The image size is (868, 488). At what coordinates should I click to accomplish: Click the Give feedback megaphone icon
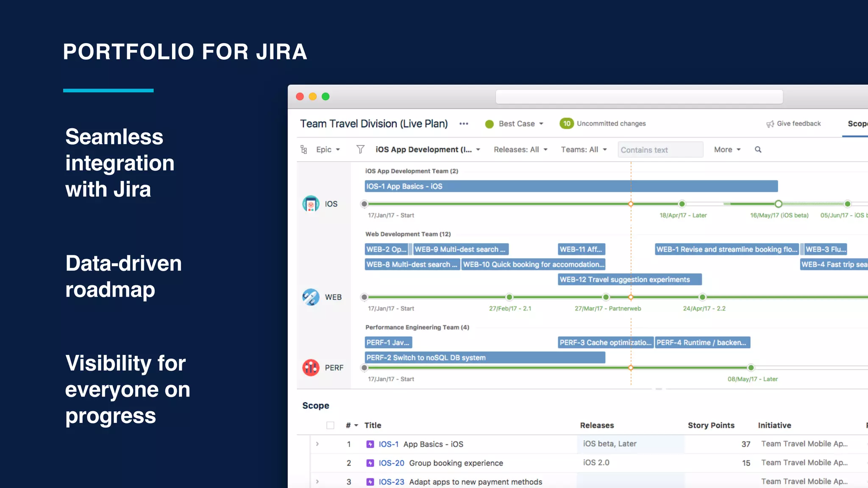coord(770,124)
